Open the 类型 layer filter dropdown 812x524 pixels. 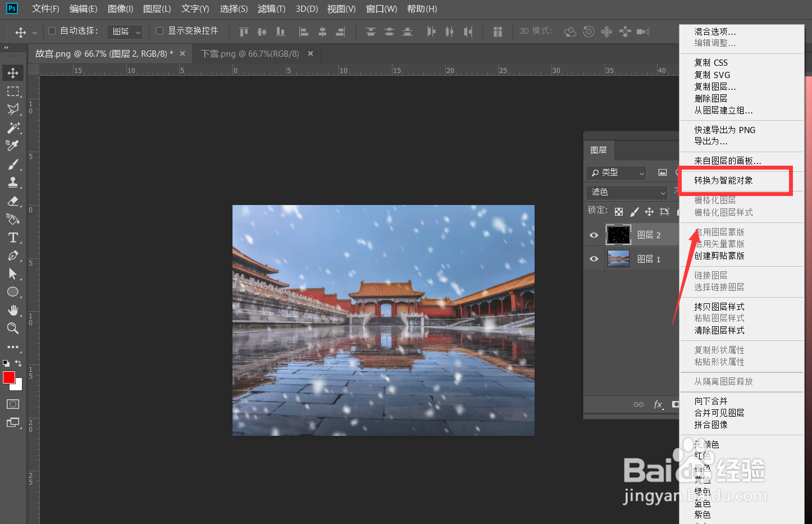[x=616, y=173]
